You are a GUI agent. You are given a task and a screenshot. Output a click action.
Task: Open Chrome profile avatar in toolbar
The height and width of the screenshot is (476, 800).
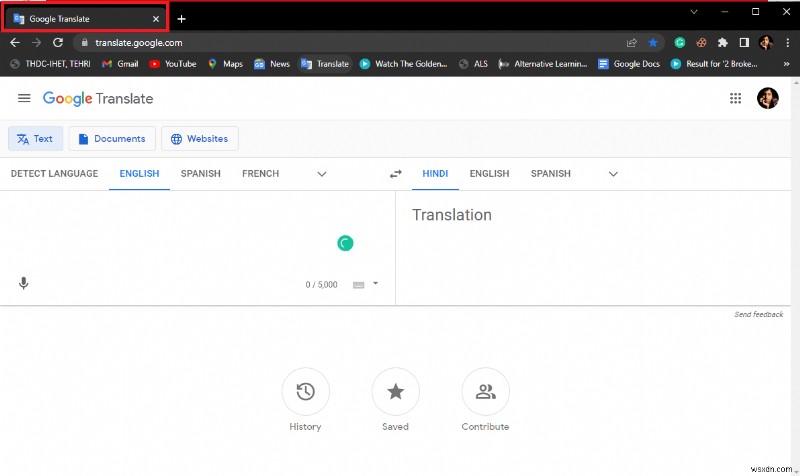click(x=765, y=43)
